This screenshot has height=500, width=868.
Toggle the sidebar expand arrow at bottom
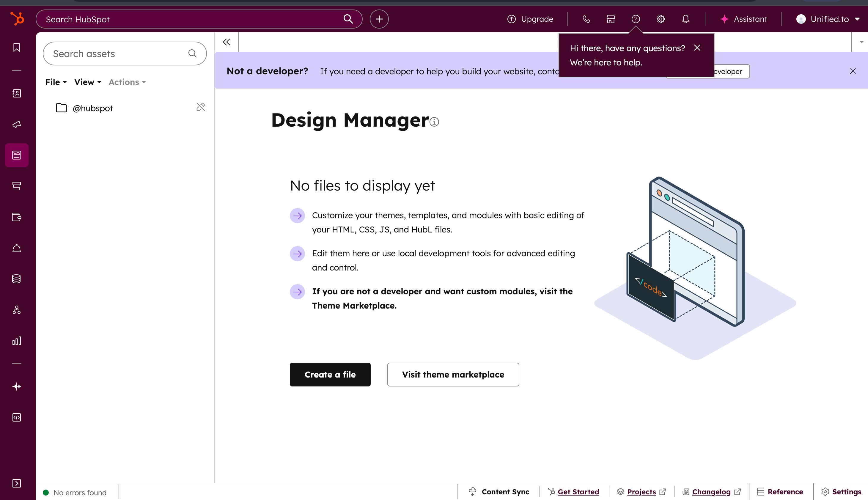16,483
